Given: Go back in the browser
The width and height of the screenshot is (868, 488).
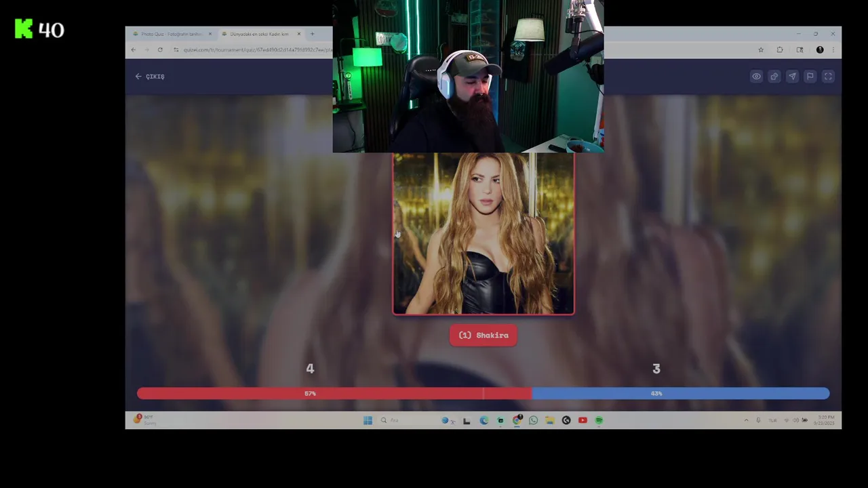Looking at the screenshot, I should (x=133, y=49).
